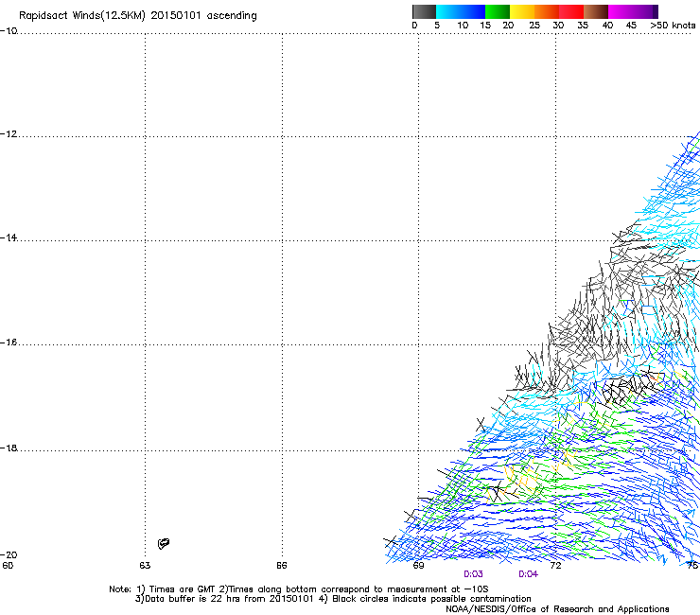Click the orange 25-30 knots legend color
Viewport: 700px width, 615px height.
point(547,11)
